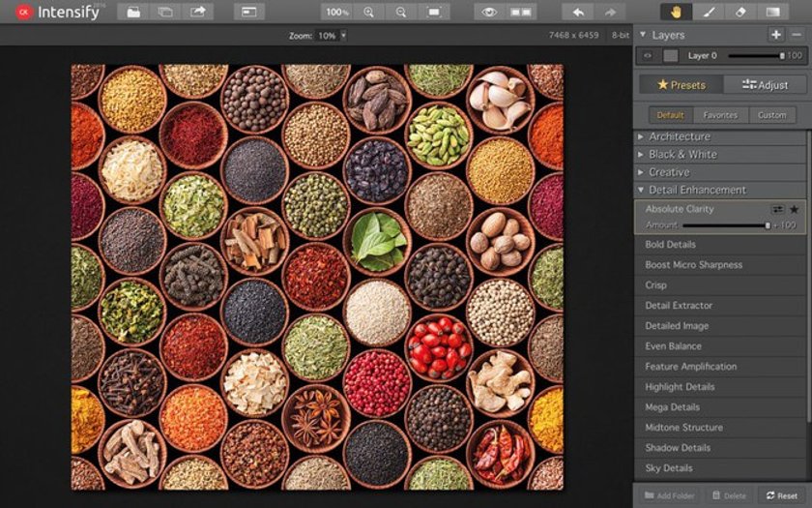Click the Delete preset button
Viewport: 812px width, 508px height.
[x=730, y=495]
